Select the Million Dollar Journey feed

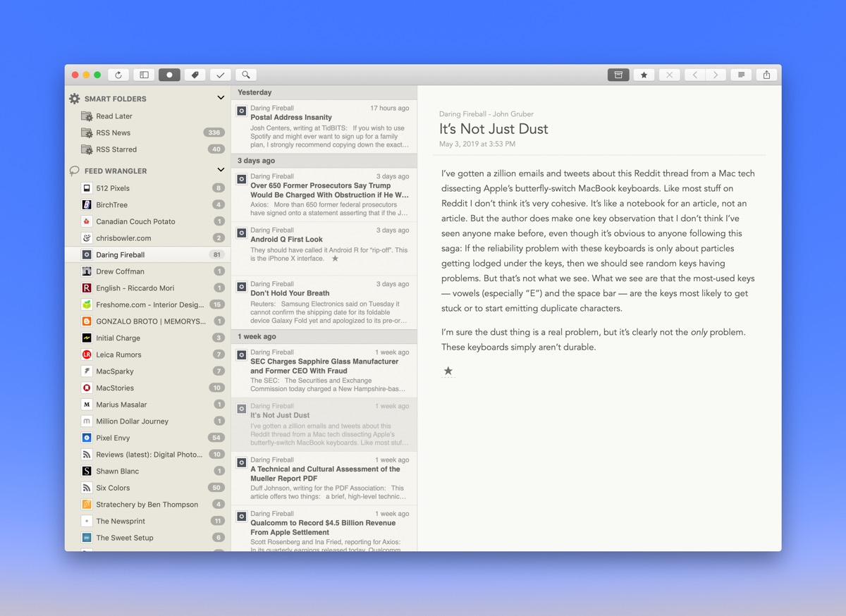[x=147, y=421]
